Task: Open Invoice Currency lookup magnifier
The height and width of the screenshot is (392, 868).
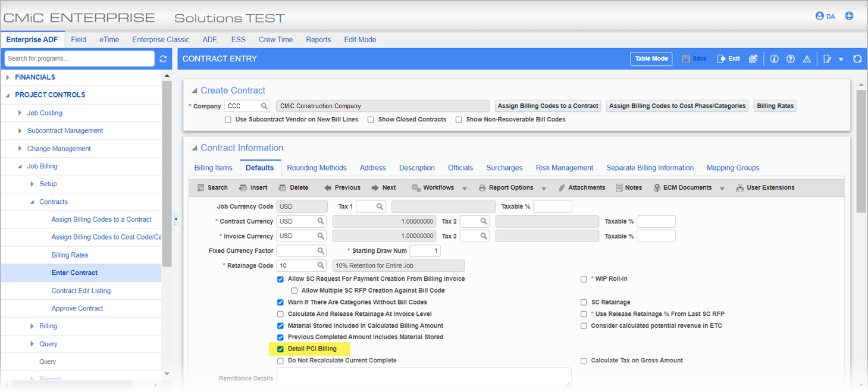Action: (x=321, y=236)
